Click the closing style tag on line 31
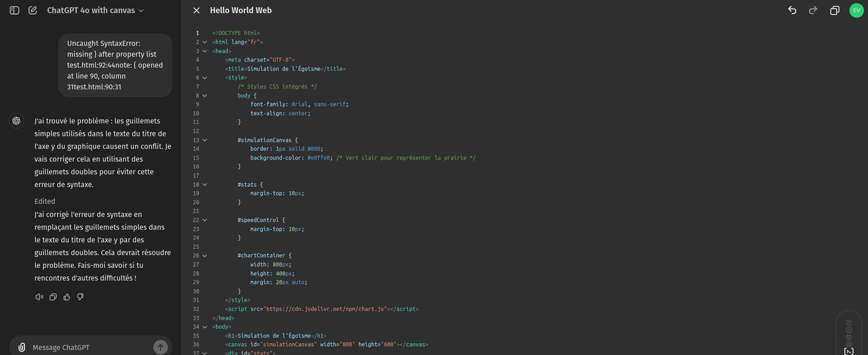Screen dimensions: 868x355 238,300
